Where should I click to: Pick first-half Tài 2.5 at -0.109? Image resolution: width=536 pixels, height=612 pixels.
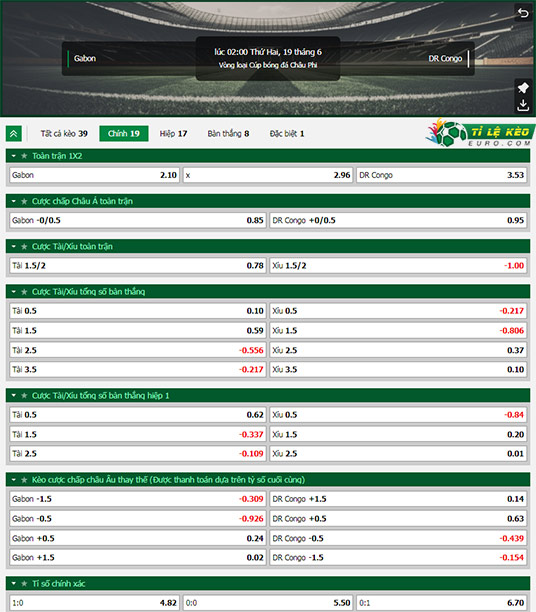tap(138, 454)
